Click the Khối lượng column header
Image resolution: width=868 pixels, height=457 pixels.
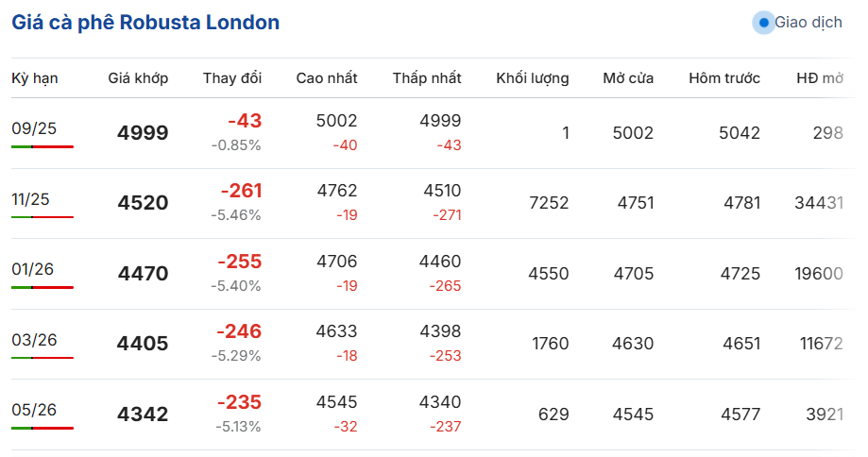point(532,78)
